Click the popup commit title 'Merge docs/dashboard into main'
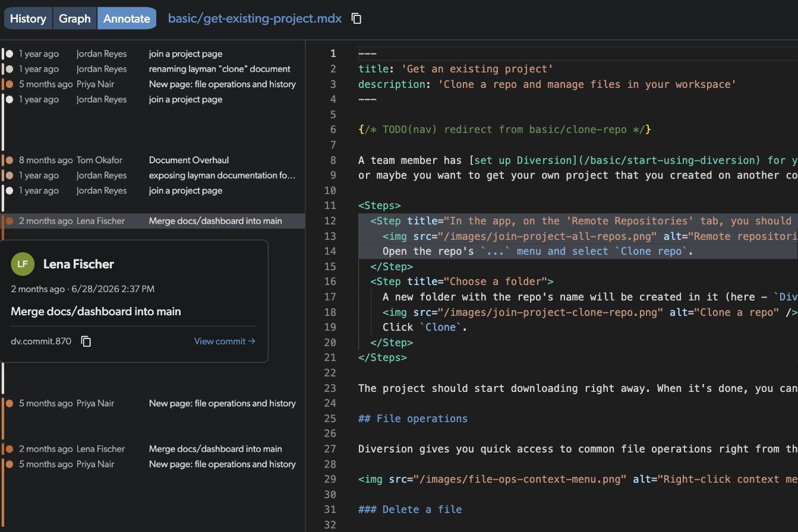The width and height of the screenshot is (798, 532). 96,312
